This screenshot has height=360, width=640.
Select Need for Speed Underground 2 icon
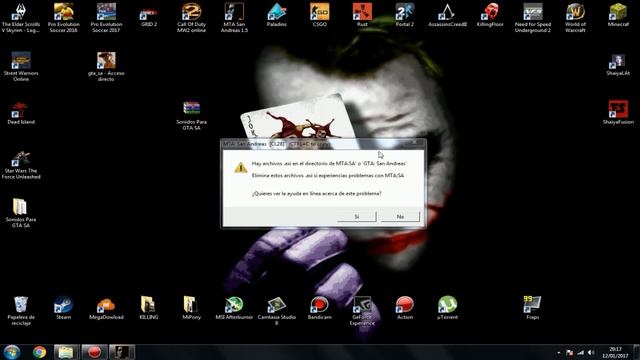coord(533,18)
